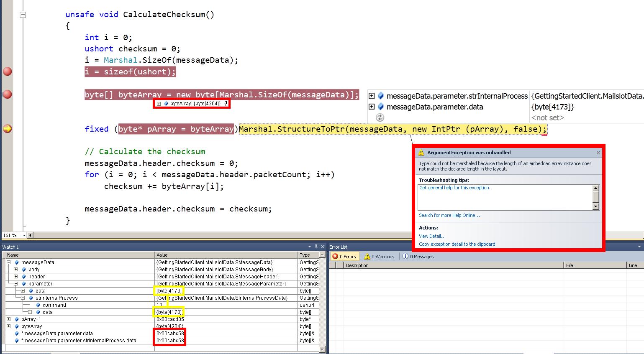The image size is (644, 354).
Task: Click the editor horizontal scroll left arrow
Action: 31,235
